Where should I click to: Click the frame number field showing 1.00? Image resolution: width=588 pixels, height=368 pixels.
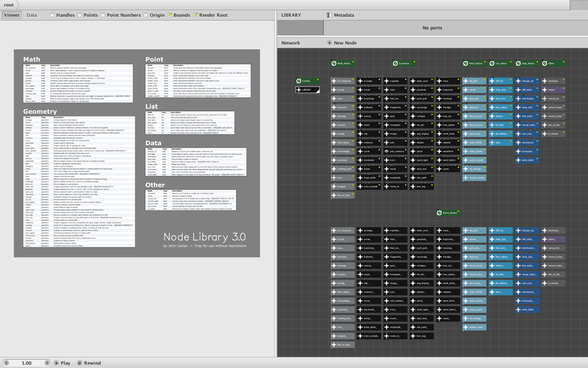pos(26,363)
